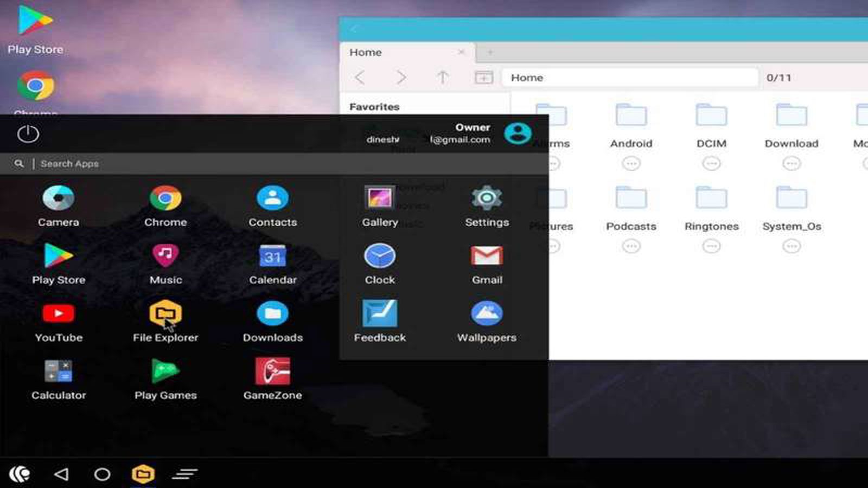Go up one directory level

click(x=443, y=78)
